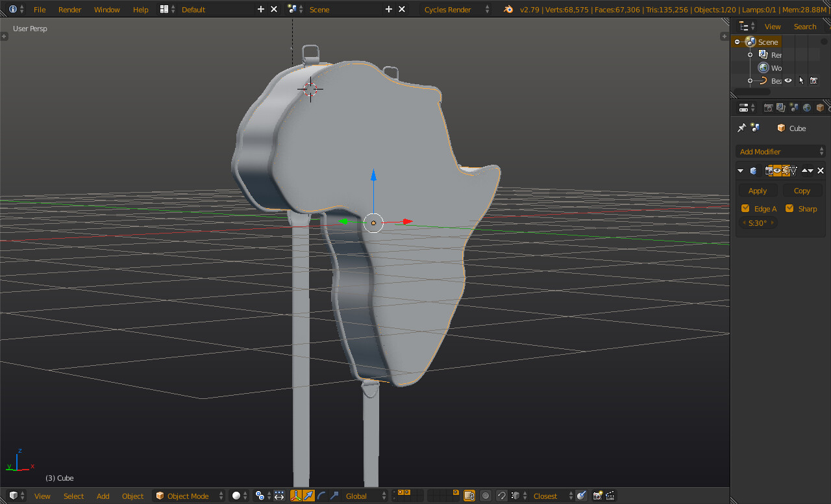Switch to World properties tab
Screen dimensions: 831x504
(807, 108)
